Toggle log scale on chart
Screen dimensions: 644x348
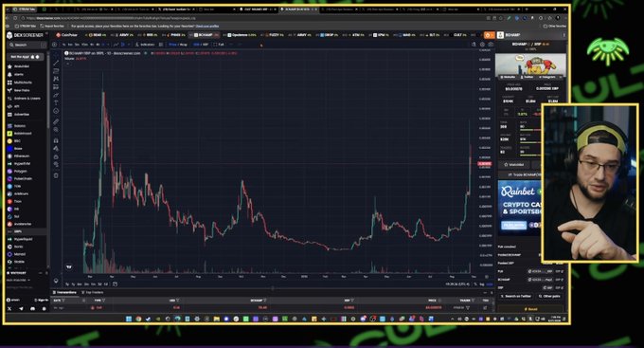tap(482, 284)
